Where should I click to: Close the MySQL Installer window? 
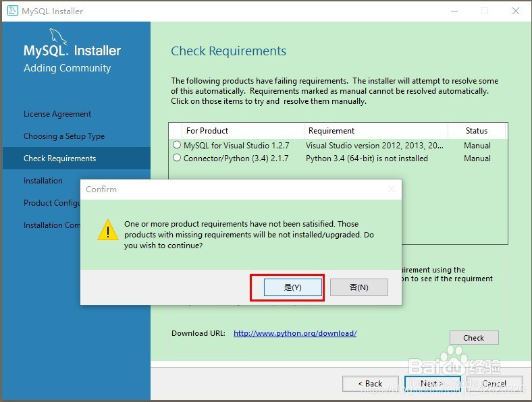point(516,11)
